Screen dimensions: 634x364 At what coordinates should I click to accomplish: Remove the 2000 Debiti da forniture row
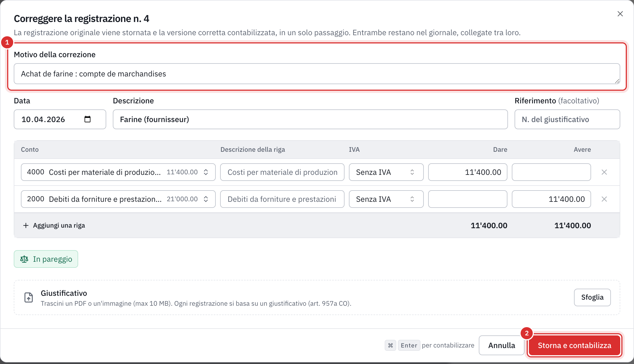604,199
